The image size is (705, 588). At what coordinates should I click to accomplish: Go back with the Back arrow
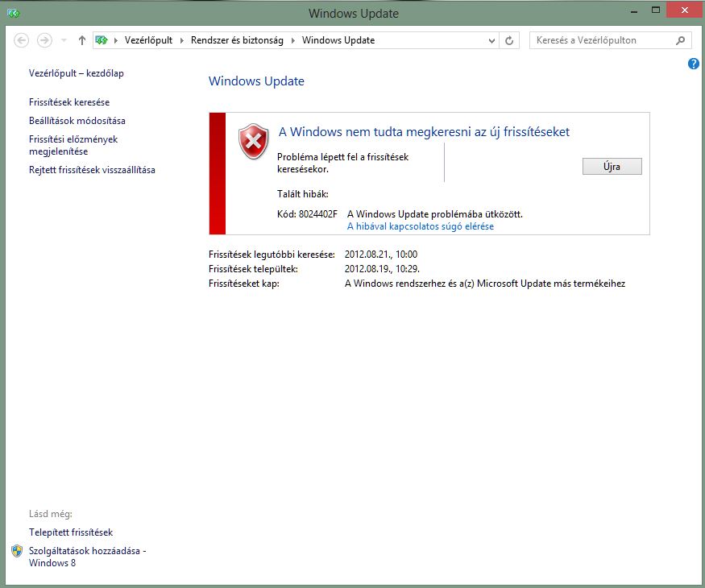21,40
